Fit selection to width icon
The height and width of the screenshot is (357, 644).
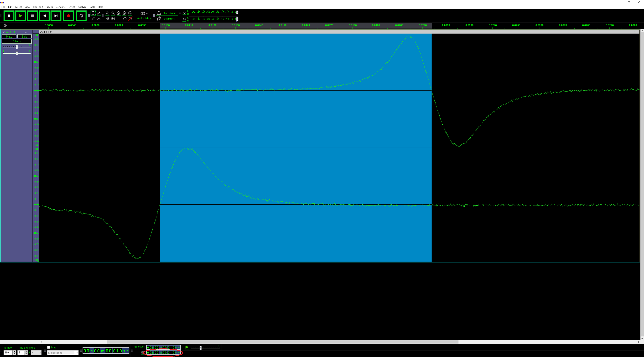coord(119,13)
